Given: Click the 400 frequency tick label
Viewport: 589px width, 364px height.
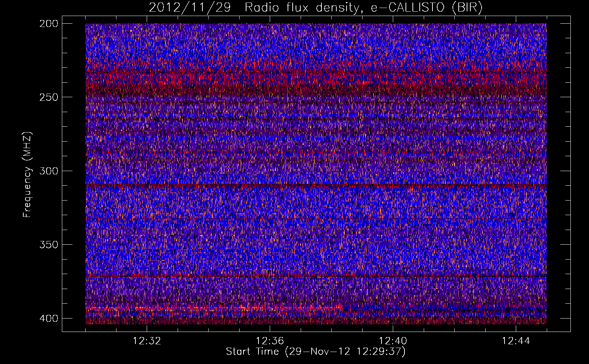Looking at the screenshot, I should tap(48, 318).
